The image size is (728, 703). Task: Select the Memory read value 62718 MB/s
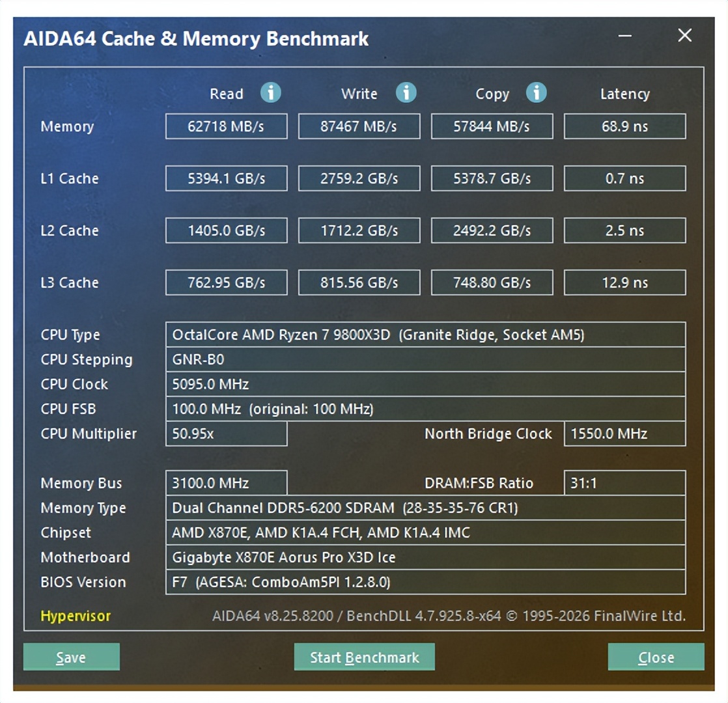(x=226, y=126)
